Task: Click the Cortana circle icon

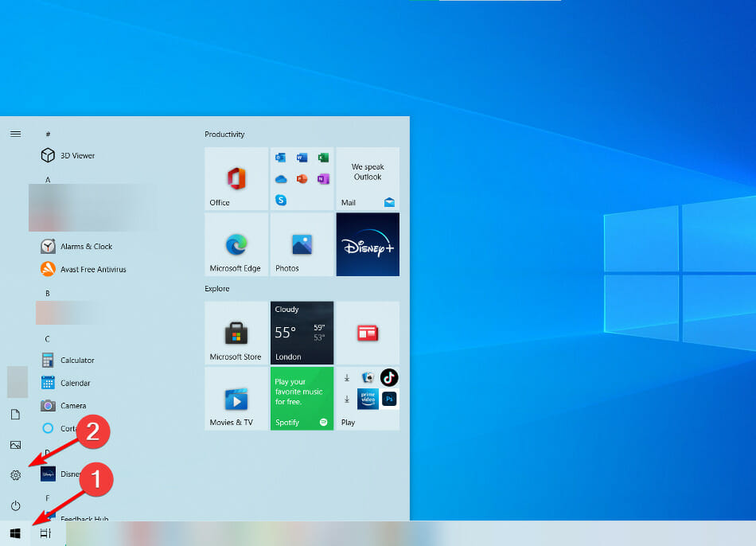Action: 48,428
